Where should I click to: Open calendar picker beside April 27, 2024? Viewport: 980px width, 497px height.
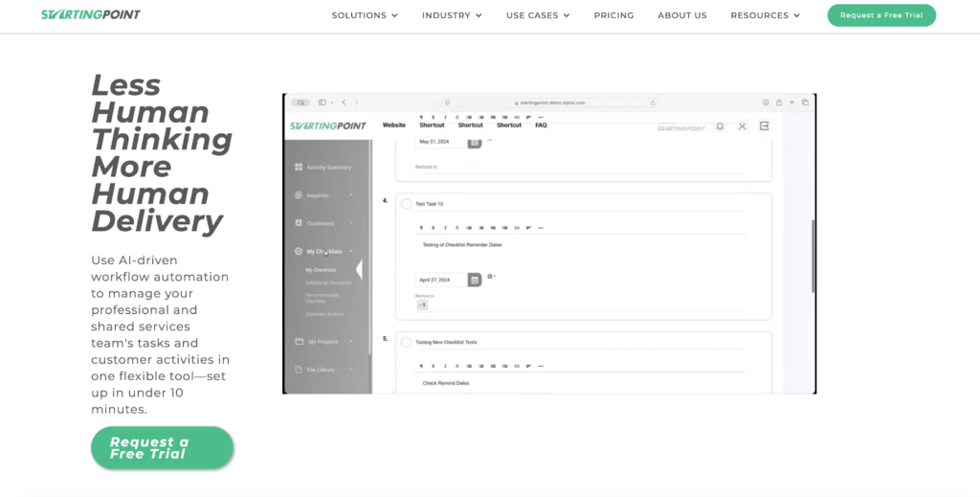(474, 280)
